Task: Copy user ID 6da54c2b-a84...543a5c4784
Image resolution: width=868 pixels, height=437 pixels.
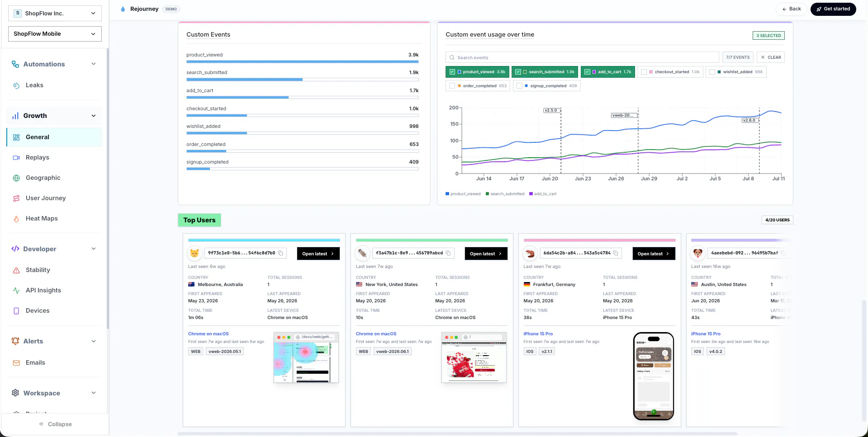Action: coord(616,253)
